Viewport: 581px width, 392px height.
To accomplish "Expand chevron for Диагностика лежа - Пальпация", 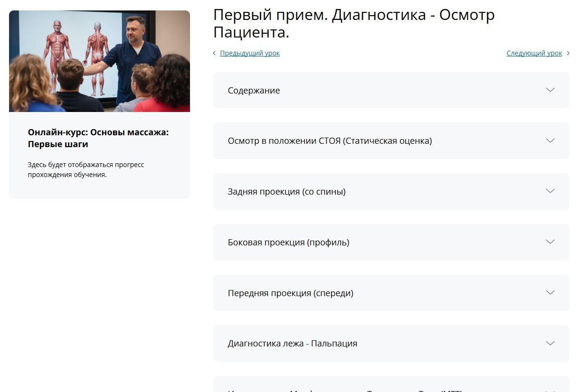I will point(550,343).
